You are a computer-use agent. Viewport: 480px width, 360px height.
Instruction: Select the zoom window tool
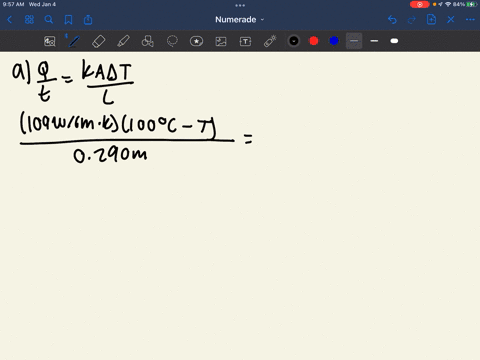pos(50,41)
